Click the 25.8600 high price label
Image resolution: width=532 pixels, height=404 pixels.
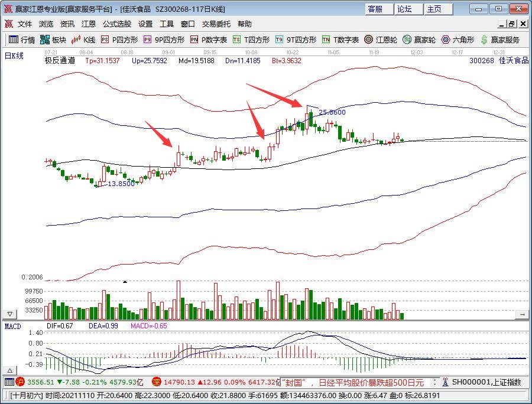click(332, 113)
